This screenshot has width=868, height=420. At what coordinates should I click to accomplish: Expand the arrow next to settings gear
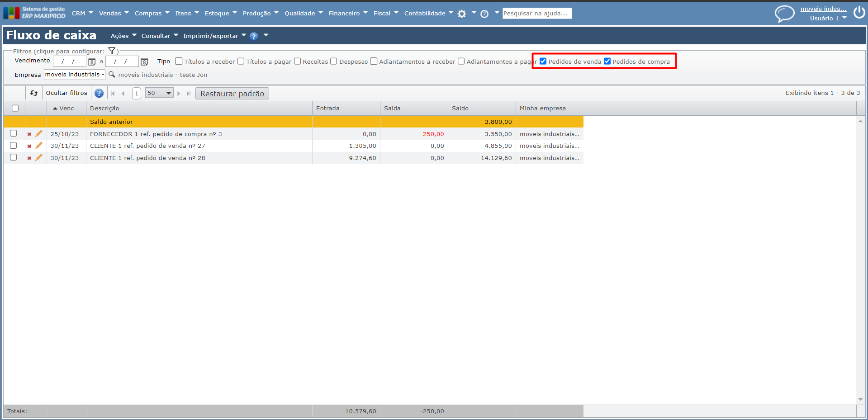pos(474,13)
